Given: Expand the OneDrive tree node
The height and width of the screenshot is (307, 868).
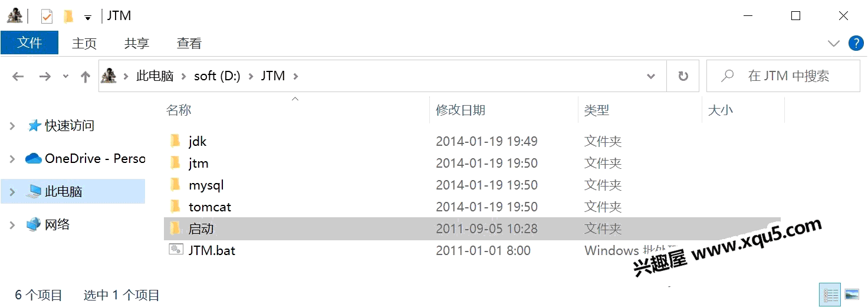Looking at the screenshot, I should pos(12,159).
